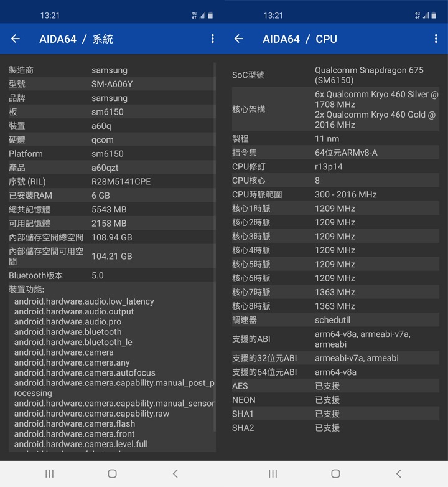The width and height of the screenshot is (448, 487).
Task: Select serial number R28M5141CPE
Action: point(121,182)
